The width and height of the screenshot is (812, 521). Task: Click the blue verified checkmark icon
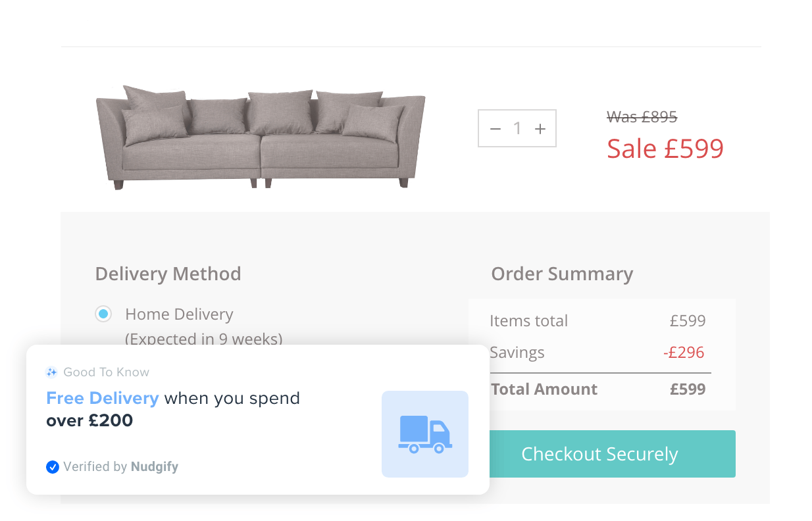(x=53, y=467)
